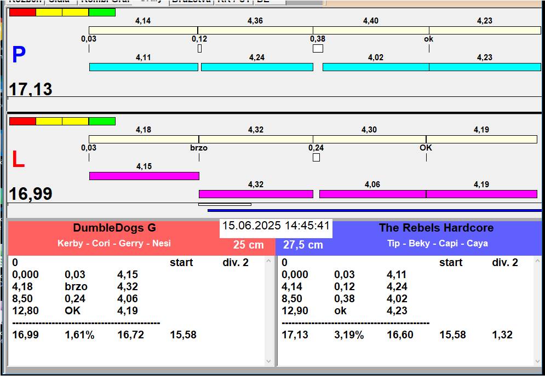Click the red start light in lane L
The width and height of the screenshot is (545, 392).
click(x=22, y=121)
